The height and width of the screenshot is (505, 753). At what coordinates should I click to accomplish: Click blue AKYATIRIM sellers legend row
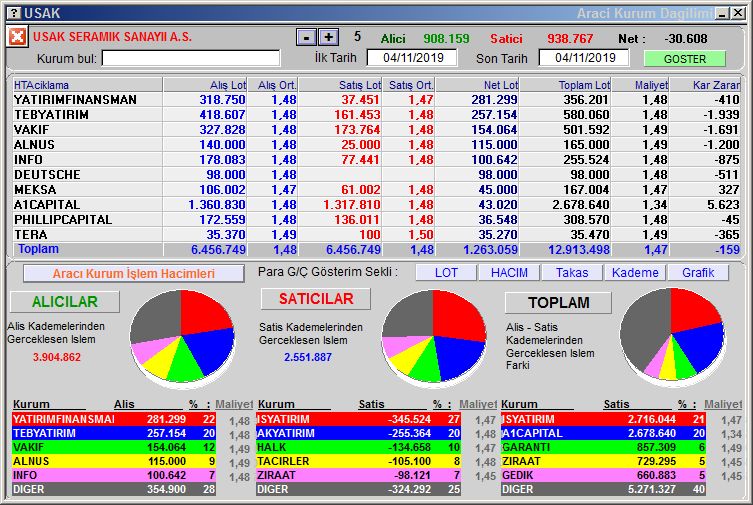click(358, 433)
